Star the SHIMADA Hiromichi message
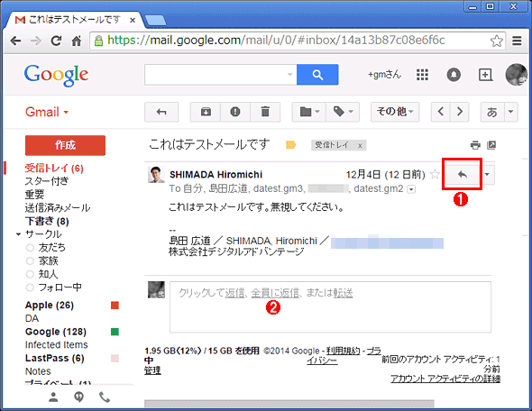This screenshot has width=532, height=411. 435,175
